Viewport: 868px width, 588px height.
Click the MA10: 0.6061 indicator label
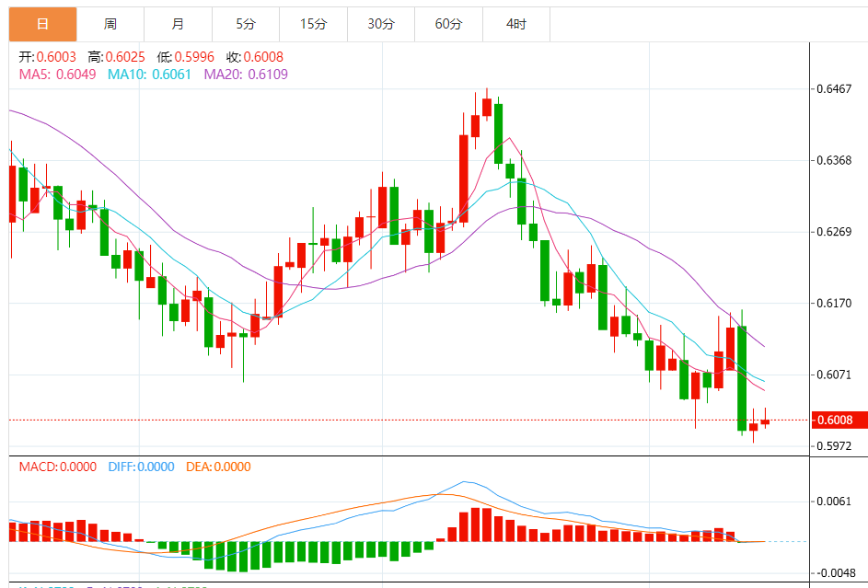coord(149,75)
